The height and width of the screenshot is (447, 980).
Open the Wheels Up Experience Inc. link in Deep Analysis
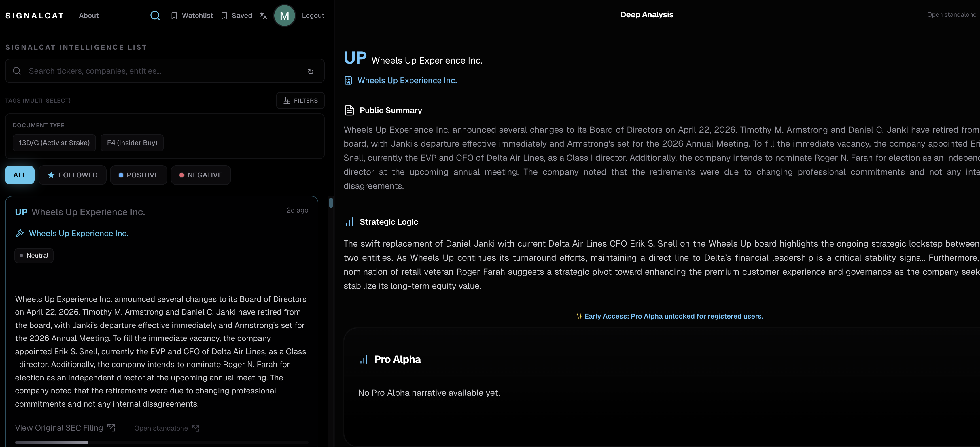coord(407,81)
